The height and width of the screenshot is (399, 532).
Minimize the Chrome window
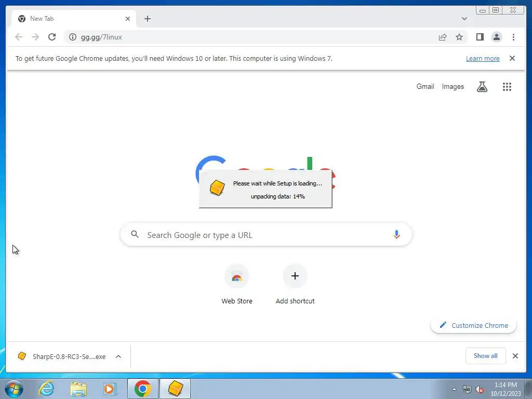[x=482, y=10]
